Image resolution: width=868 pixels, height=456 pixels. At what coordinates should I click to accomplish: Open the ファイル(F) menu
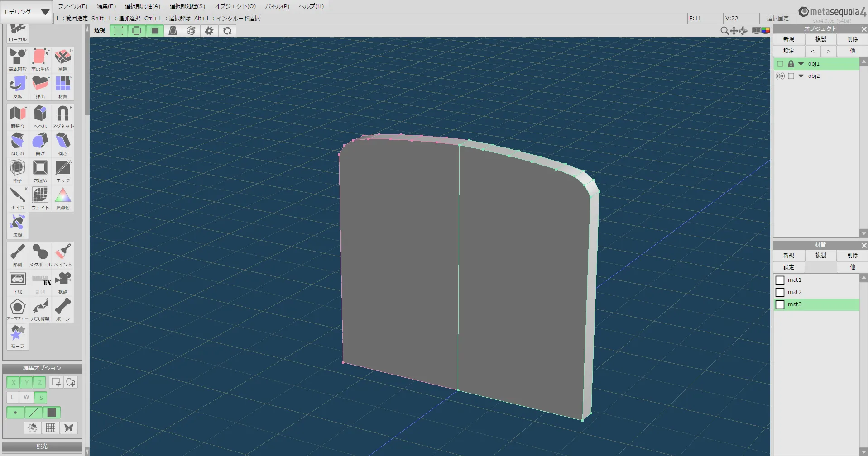pyautogui.click(x=72, y=6)
